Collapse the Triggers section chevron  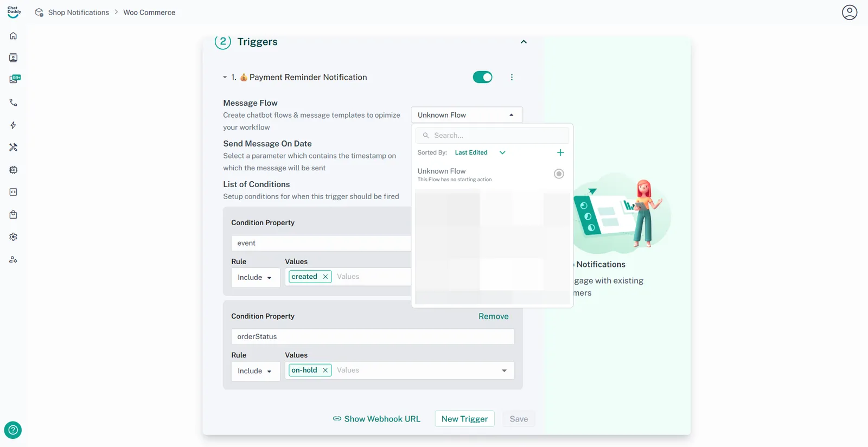[524, 42]
